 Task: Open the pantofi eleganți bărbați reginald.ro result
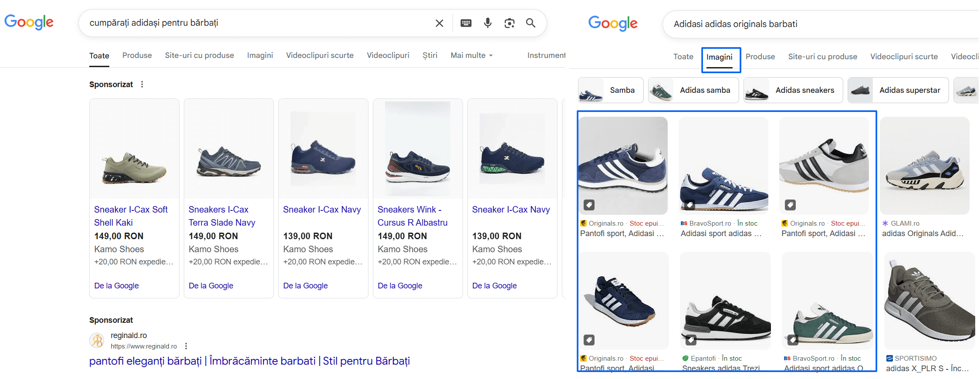point(250,361)
